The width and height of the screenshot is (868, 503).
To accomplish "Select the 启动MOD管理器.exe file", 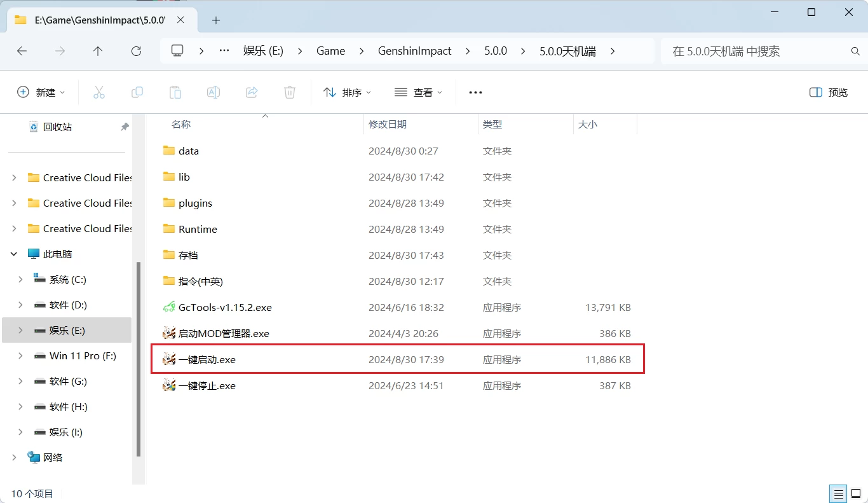I will pos(224,333).
